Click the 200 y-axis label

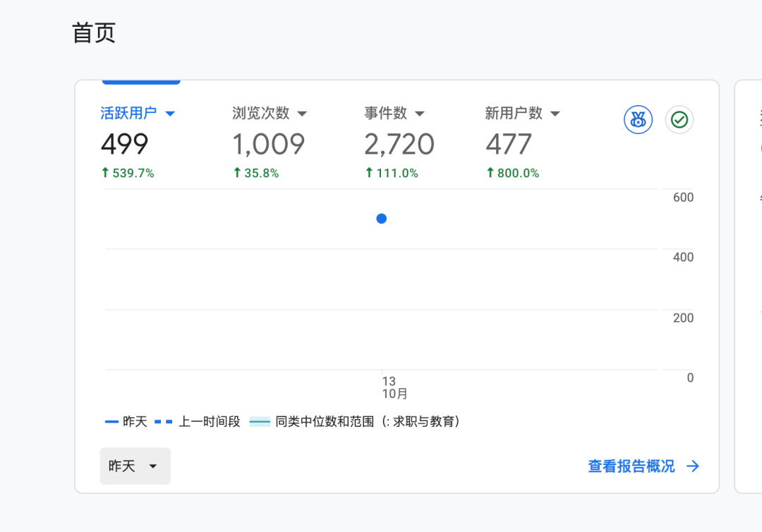point(683,318)
